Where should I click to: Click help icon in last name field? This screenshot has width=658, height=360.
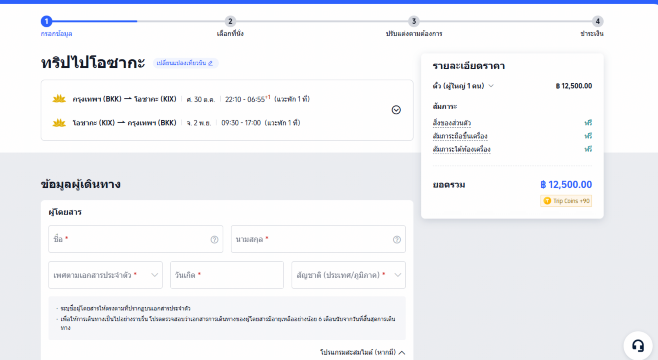tap(397, 240)
